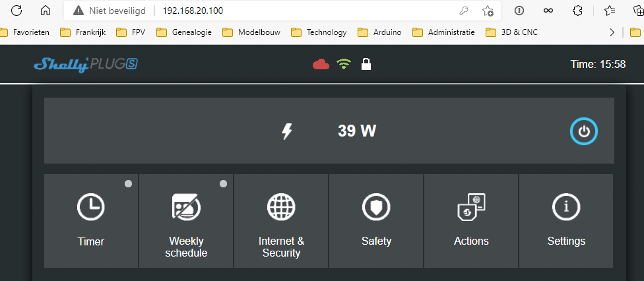The image size is (644, 281).
Task: Click the lightning bolt power icon
Action: click(287, 131)
